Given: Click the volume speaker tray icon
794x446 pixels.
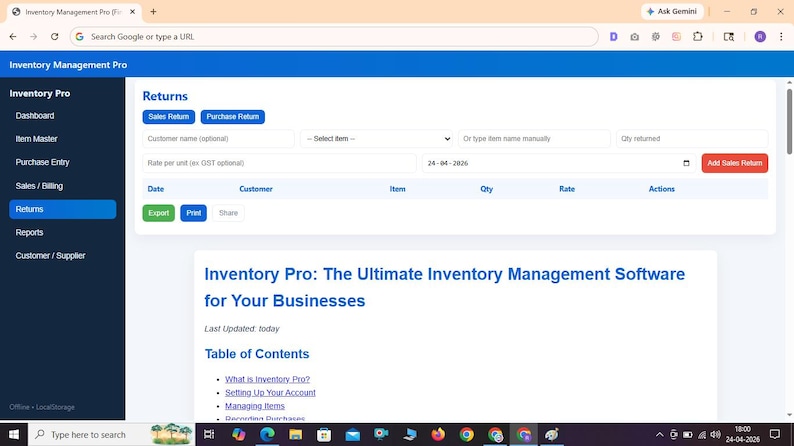Looking at the screenshot, I should [x=715, y=434].
